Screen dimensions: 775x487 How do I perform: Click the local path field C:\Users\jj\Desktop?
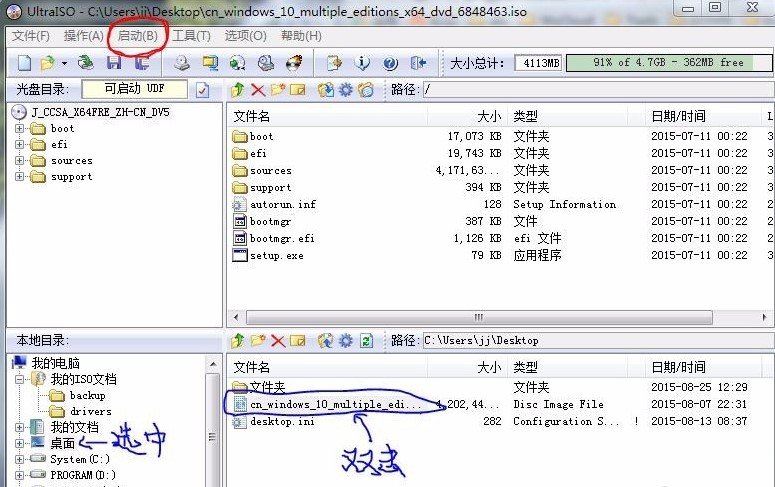point(598,341)
